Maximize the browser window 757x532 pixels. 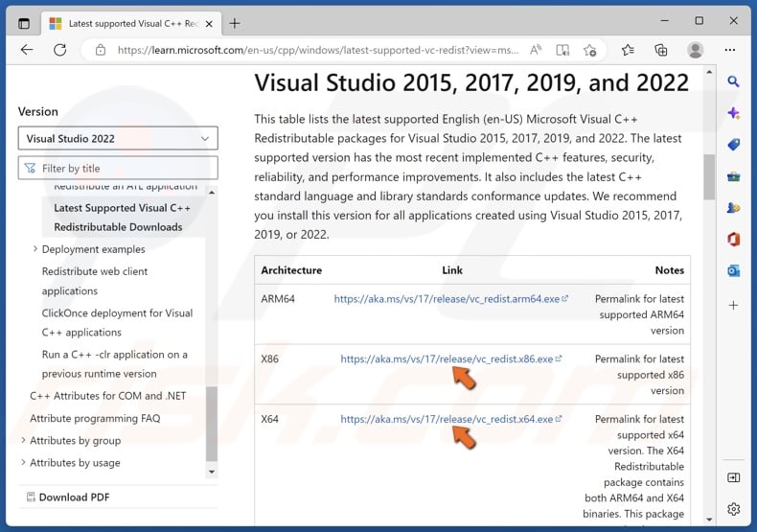click(699, 21)
